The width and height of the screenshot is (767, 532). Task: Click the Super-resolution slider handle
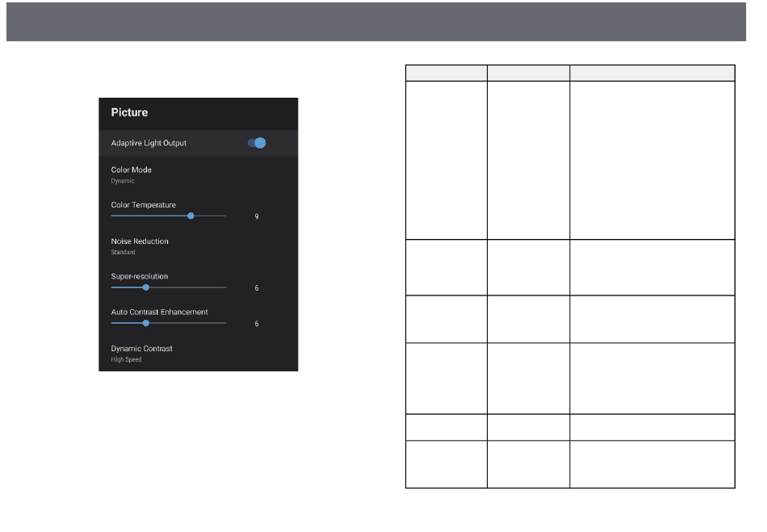click(x=145, y=287)
